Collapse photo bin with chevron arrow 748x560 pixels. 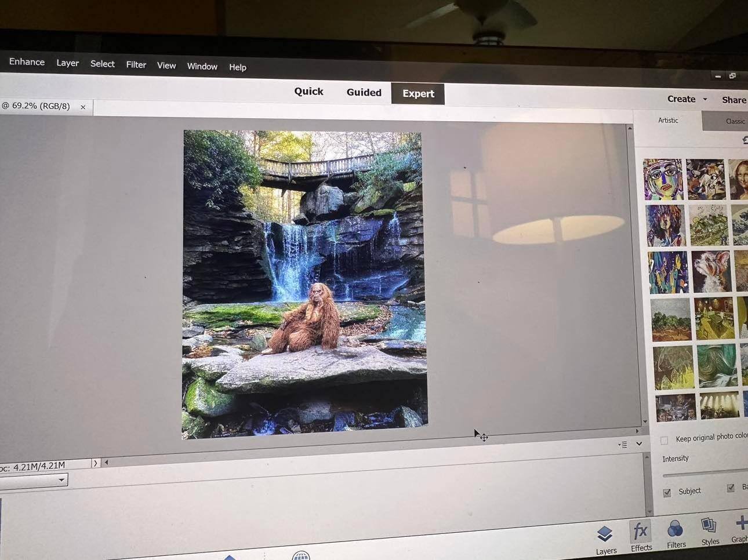click(x=639, y=444)
